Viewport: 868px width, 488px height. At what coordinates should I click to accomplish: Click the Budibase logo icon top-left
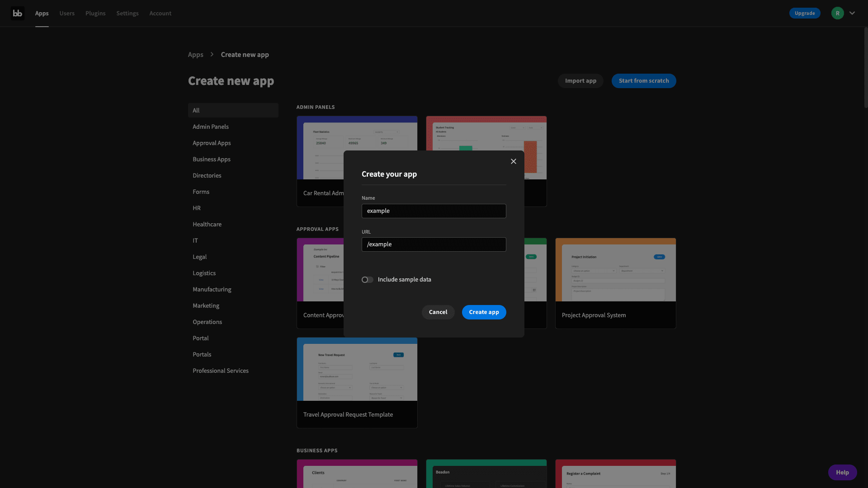[x=17, y=13]
